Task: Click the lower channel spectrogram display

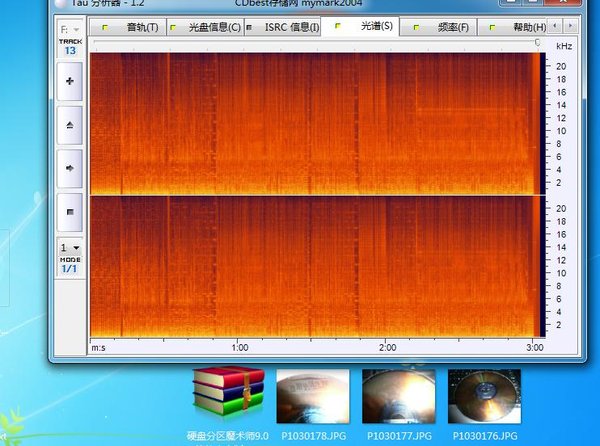Action: point(318,267)
